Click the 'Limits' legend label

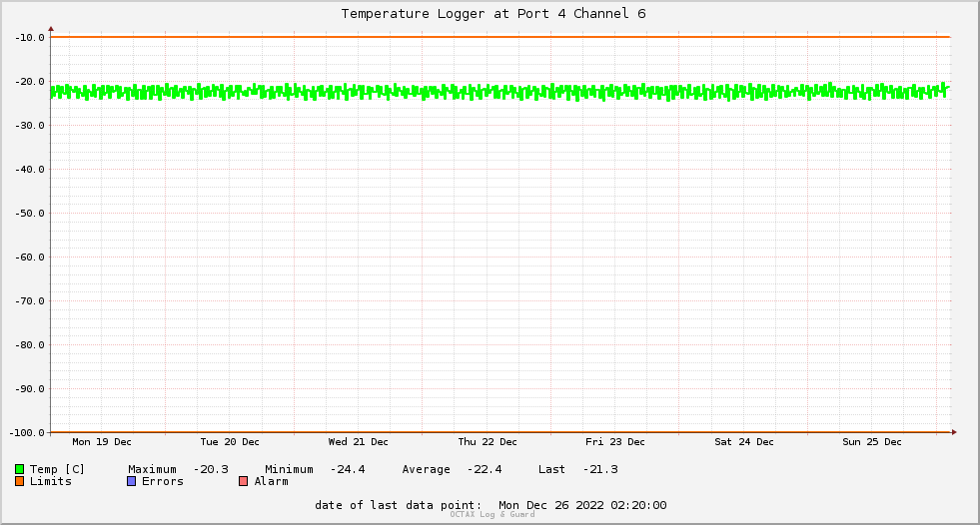click(x=51, y=481)
